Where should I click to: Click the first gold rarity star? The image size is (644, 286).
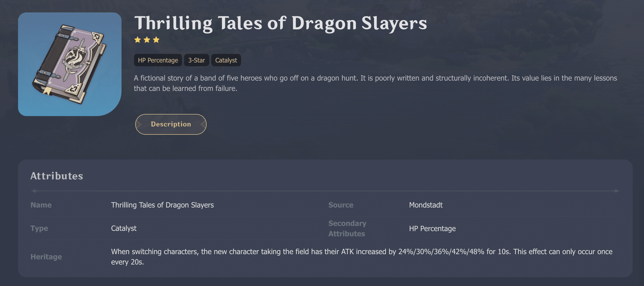pyautogui.click(x=138, y=40)
